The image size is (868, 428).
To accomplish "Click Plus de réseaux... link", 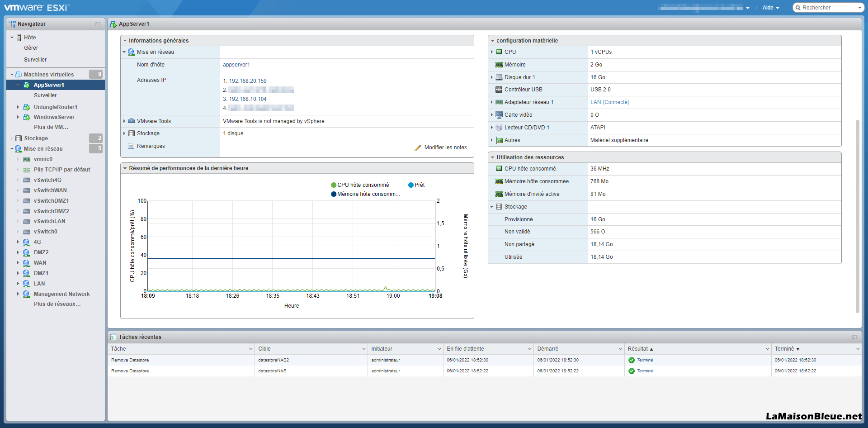I will (57, 304).
